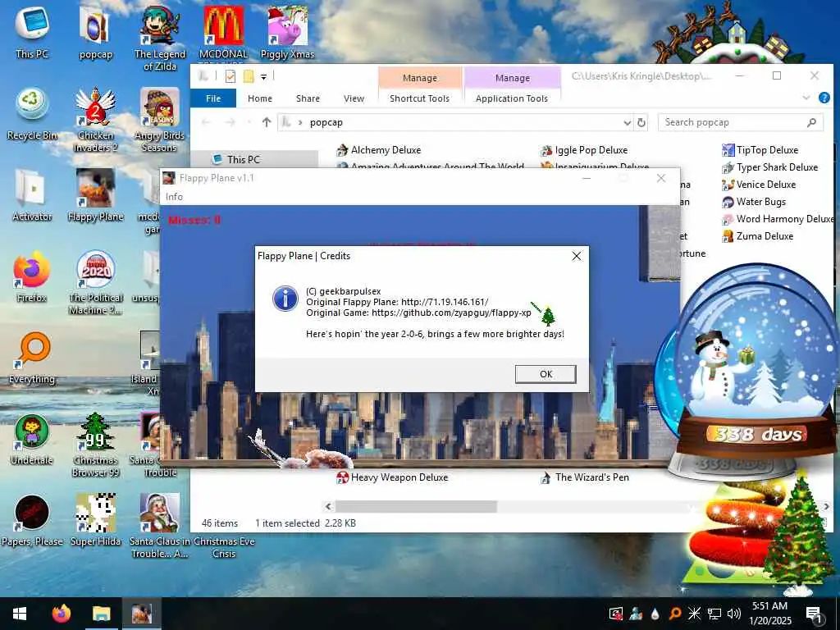The image size is (840, 630).
Task: Click the horizontal scrollbar left arrow
Action: (x=328, y=506)
